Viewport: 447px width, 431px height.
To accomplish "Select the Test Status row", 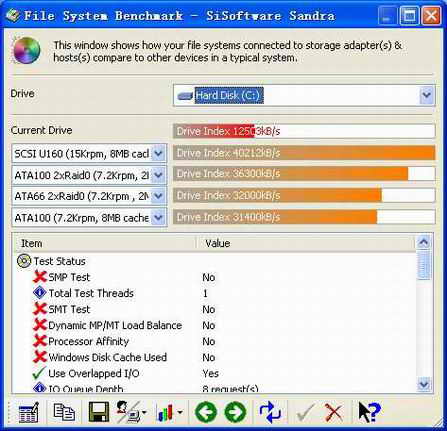I will coord(60,261).
